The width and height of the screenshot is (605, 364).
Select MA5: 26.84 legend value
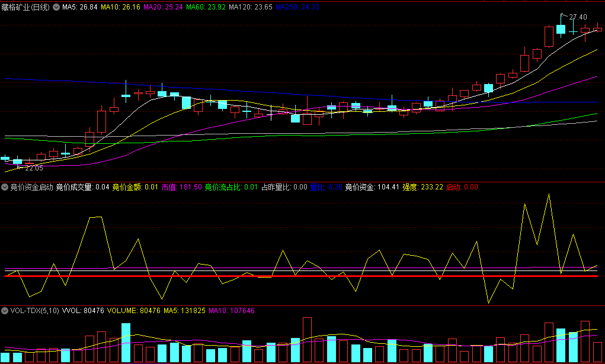tap(80, 7)
